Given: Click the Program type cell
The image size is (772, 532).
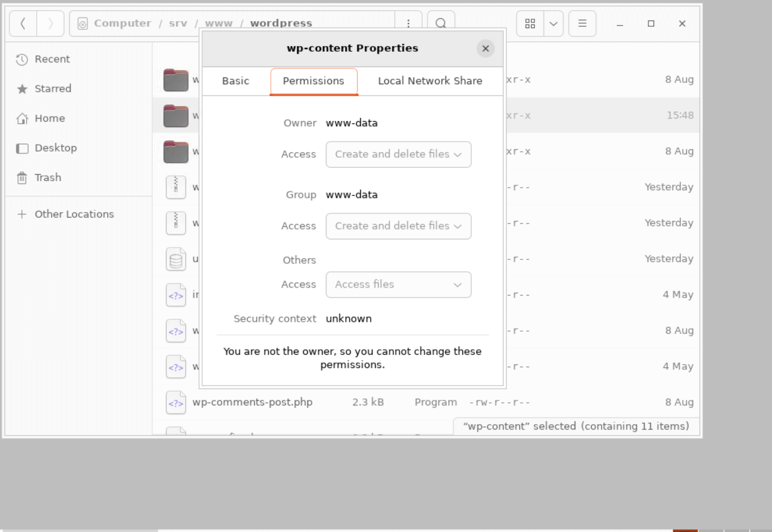Looking at the screenshot, I should [x=436, y=402].
